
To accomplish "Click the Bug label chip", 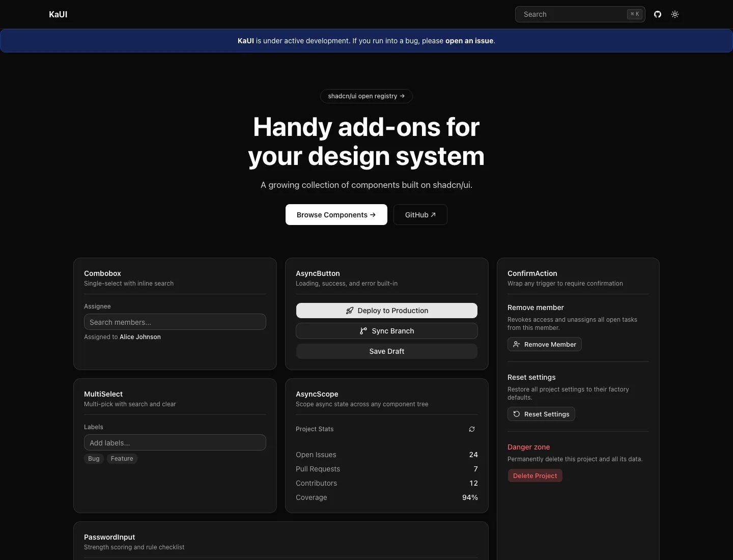I will tap(94, 459).
